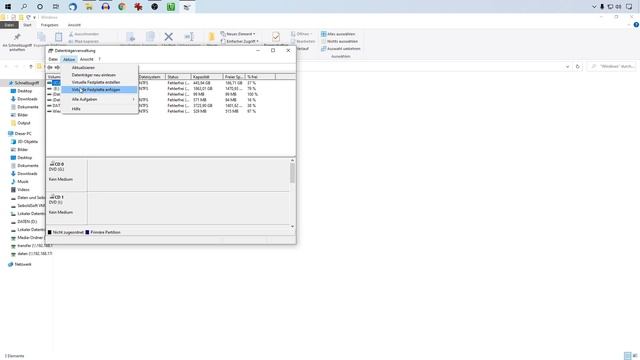This screenshot has width=640, height=360.
Task: Click the Eigenschaften checkmark icon in ribbon
Action: click(276, 37)
